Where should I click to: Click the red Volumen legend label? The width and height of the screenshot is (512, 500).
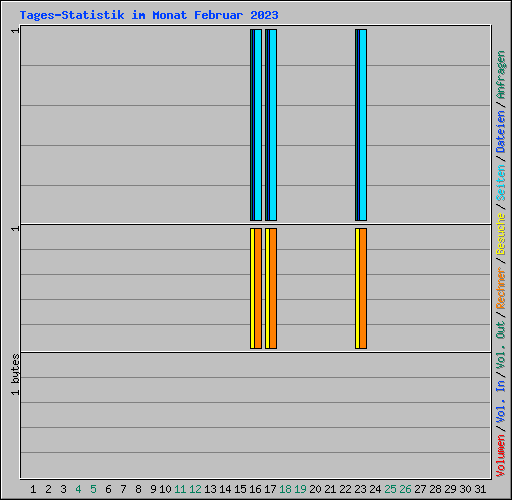click(501, 456)
